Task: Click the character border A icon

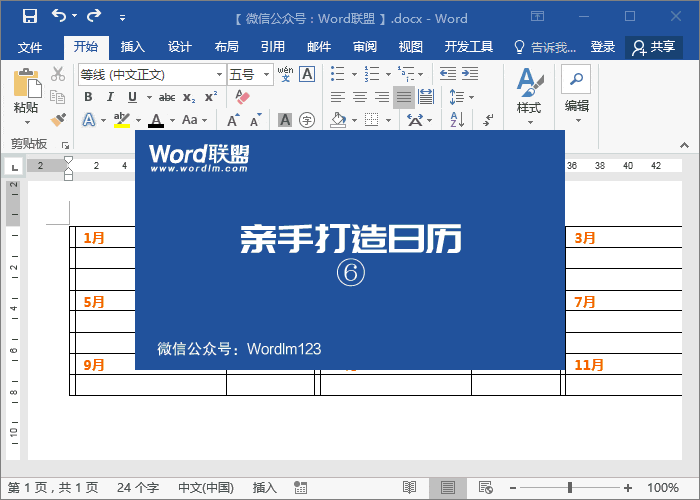Action: pos(307,74)
